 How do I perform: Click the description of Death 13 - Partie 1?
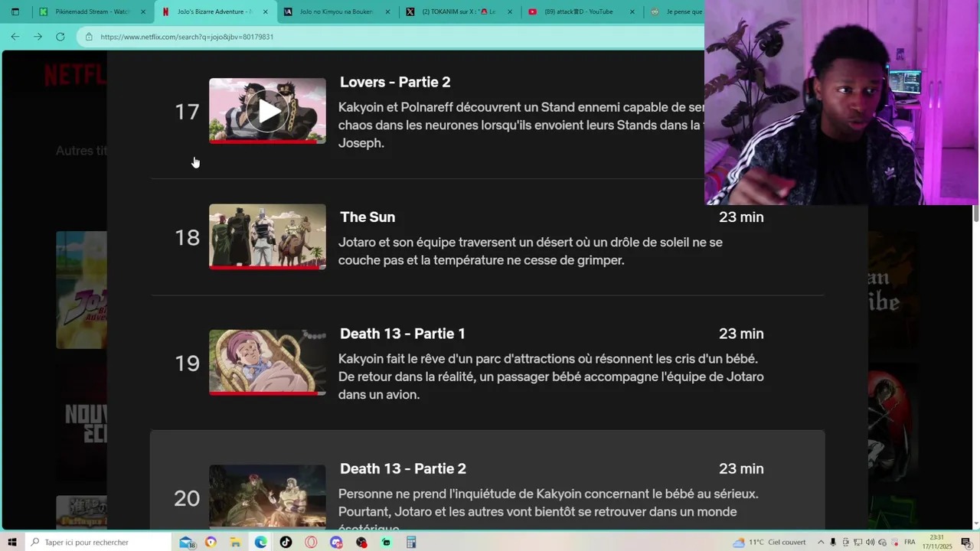point(551,377)
